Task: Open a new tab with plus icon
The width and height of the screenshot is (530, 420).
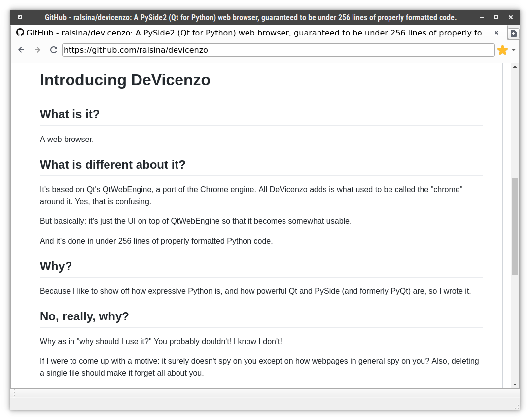Action: (x=513, y=34)
